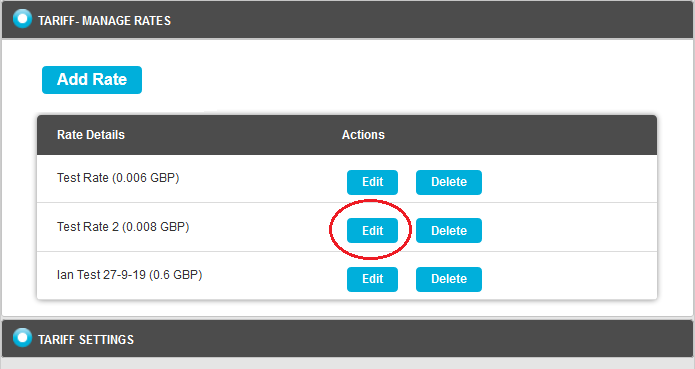
Task: Edit Test Rate 2 (0.008 GBP)
Action: [372, 230]
